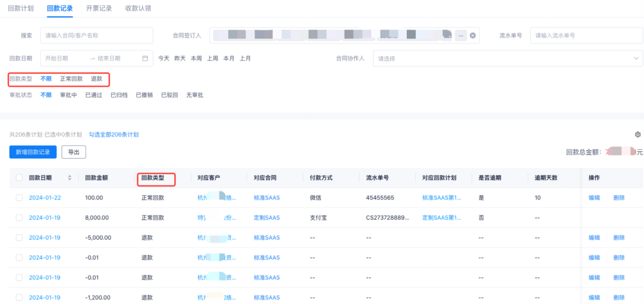Screen dimensions: 644x304
Task: Select the 8,000.00 row checkbox
Action: click(x=19, y=218)
